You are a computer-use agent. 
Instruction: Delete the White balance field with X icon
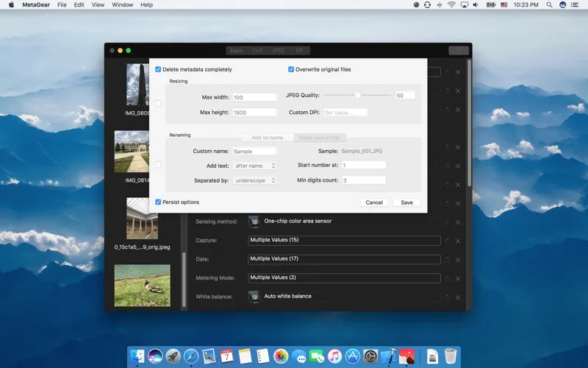[x=458, y=297]
